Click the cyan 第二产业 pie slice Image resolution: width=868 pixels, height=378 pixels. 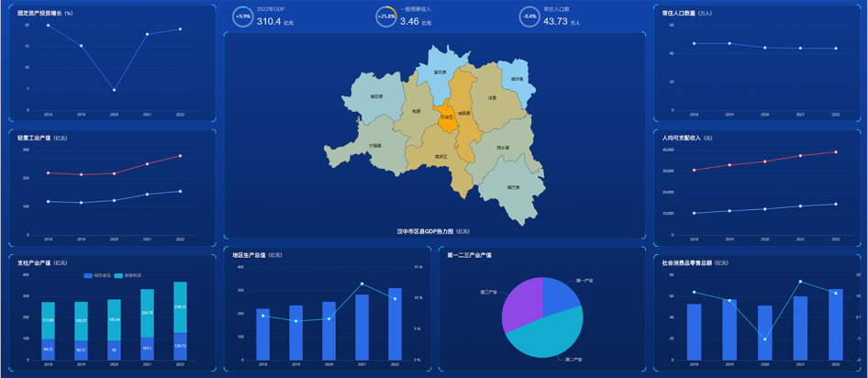click(x=549, y=335)
